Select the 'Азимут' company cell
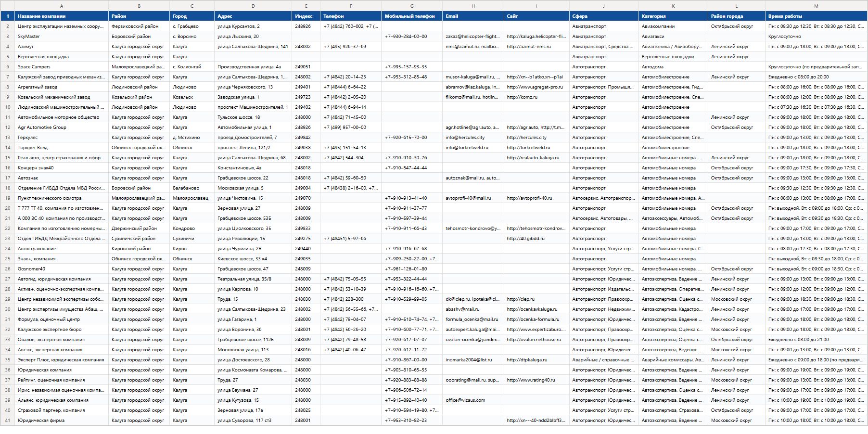This screenshot has width=868, height=434. (x=62, y=47)
